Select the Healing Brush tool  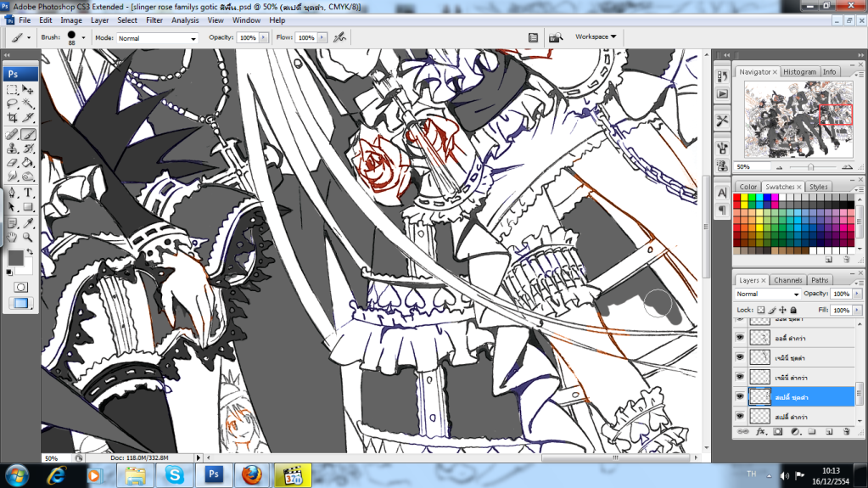[x=12, y=134]
